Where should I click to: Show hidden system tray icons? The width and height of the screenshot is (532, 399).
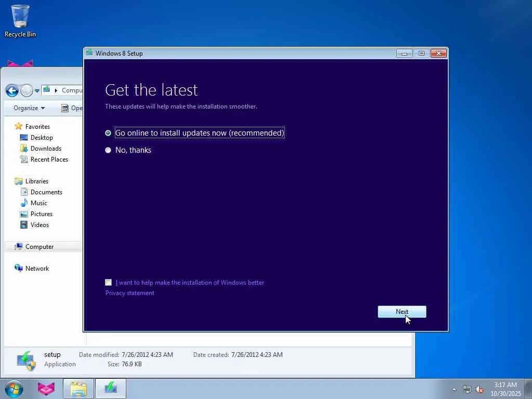(454, 389)
